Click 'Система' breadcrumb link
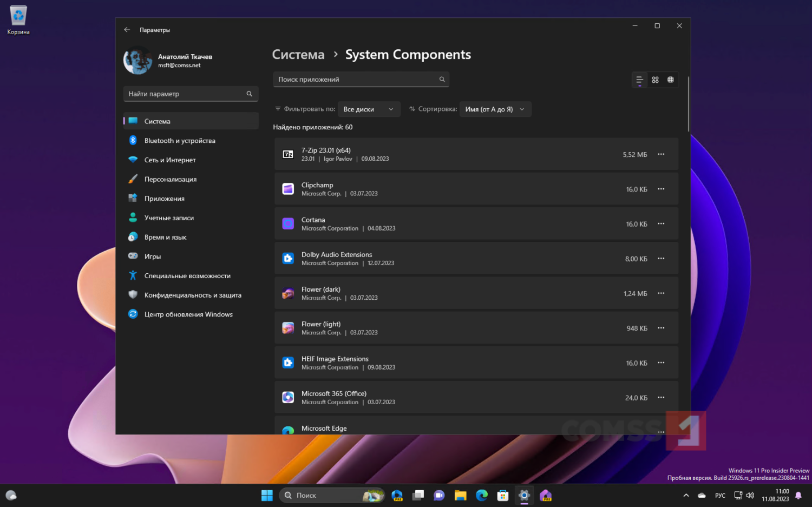812x507 pixels. pos(298,55)
